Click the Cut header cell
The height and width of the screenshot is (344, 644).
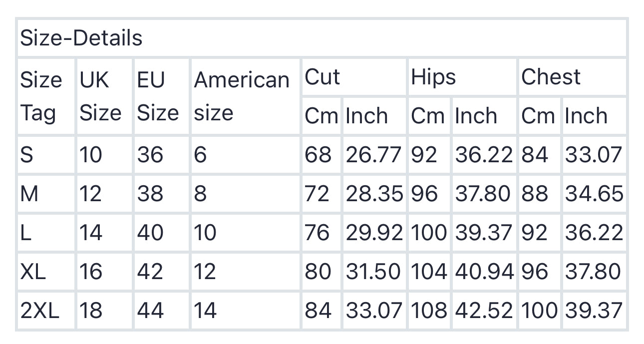tap(322, 77)
